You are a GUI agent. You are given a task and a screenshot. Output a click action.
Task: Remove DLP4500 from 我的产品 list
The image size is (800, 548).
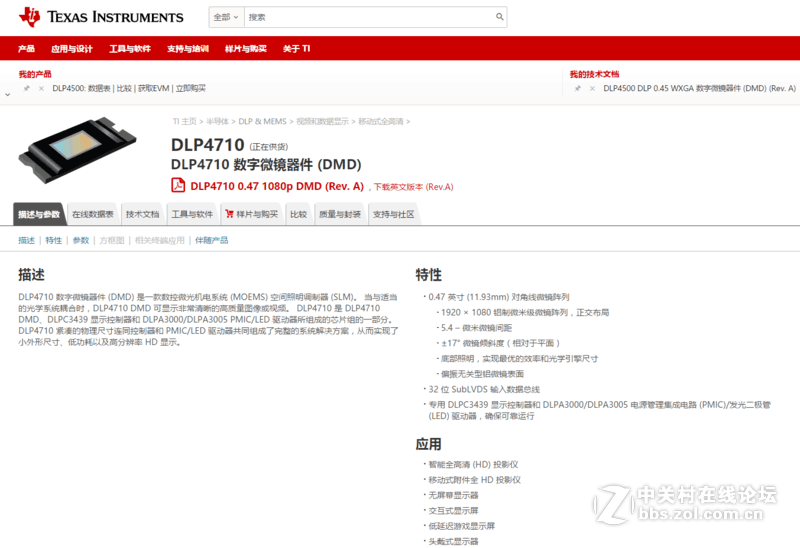click(x=41, y=88)
